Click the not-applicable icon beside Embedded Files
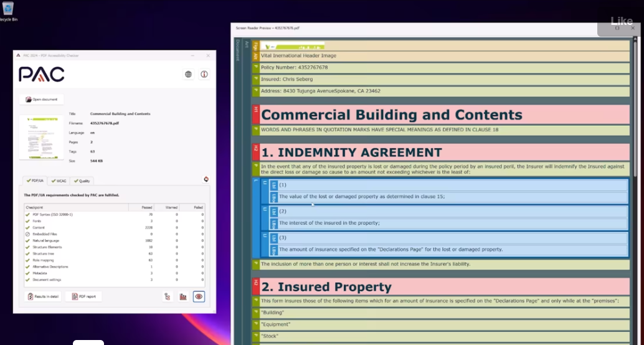The image size is (644, 345). 28,234
